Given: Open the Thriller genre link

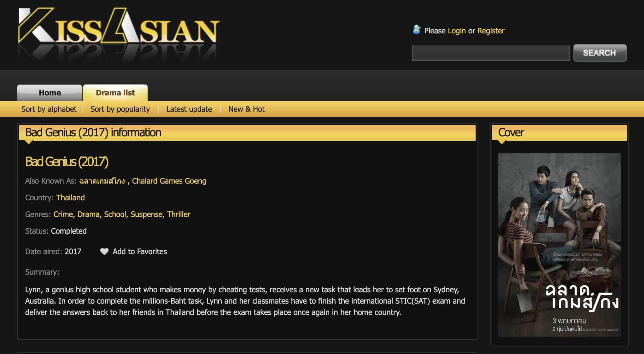Looking at the screenshot, I should [178, 214].
